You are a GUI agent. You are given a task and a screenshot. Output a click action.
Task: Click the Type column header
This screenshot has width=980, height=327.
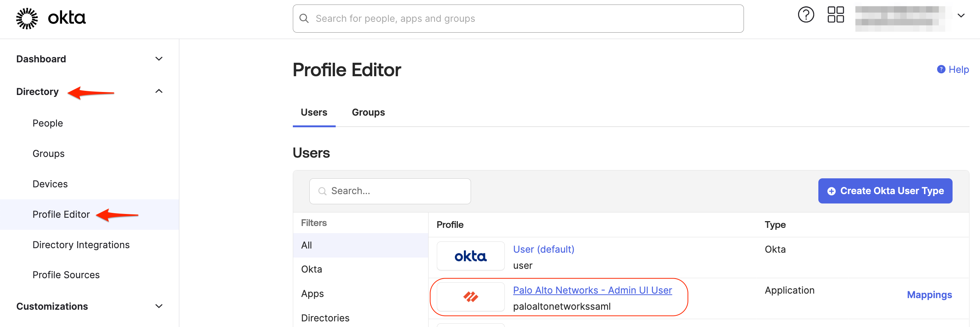pyautogui.click(x=775, y=225)
